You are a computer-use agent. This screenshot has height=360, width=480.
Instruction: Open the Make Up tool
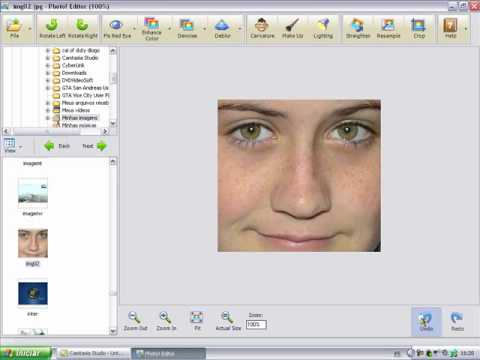(x=292, y=29)
